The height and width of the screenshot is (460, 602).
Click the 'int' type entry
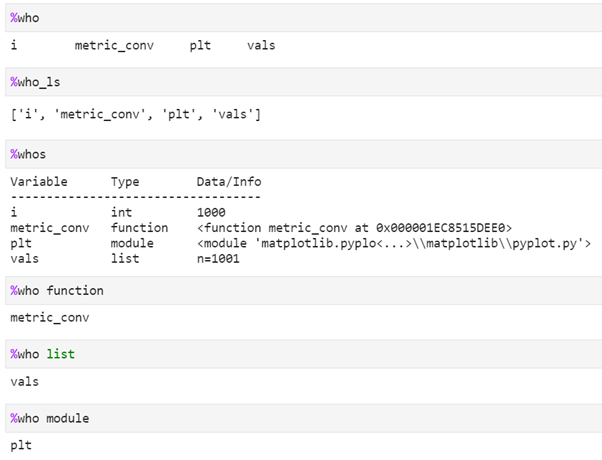click(x=121, y=212)
